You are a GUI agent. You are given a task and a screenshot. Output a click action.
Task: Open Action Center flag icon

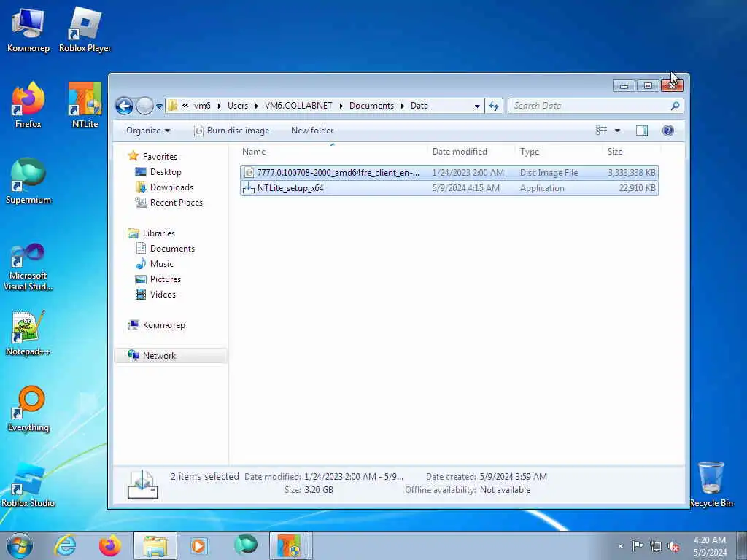point(638,545)
